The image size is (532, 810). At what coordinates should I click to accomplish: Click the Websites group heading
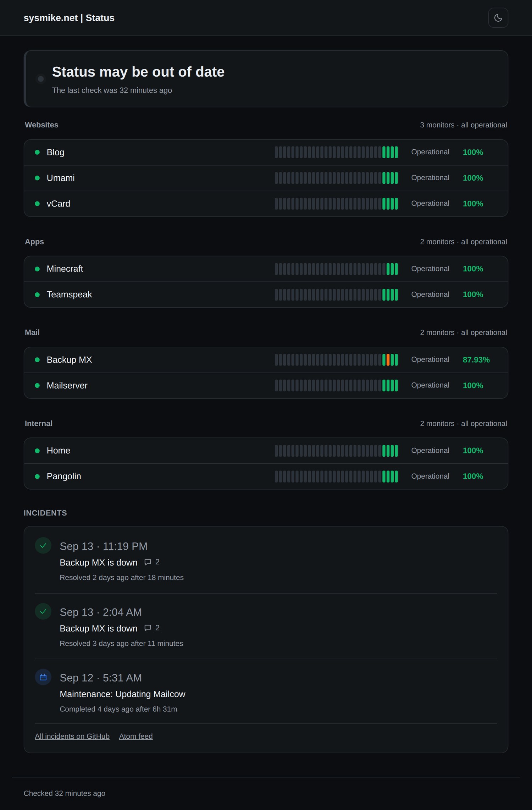(41, 125)
